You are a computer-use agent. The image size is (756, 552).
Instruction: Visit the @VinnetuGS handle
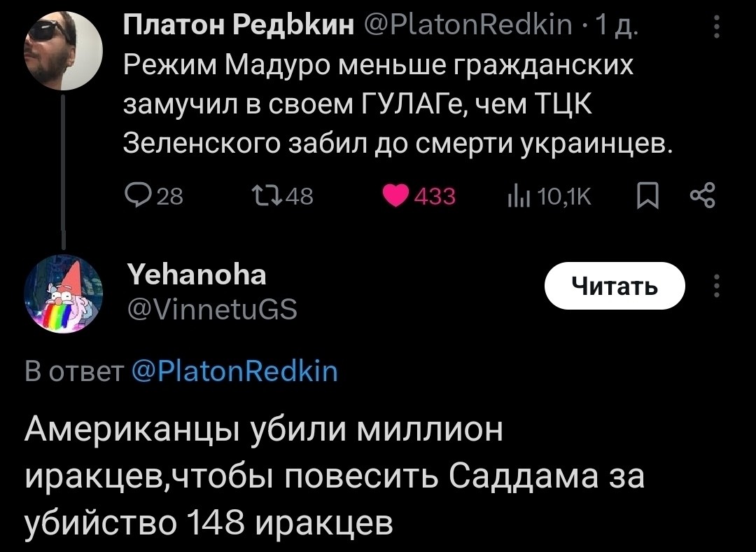tap(210, 307)
